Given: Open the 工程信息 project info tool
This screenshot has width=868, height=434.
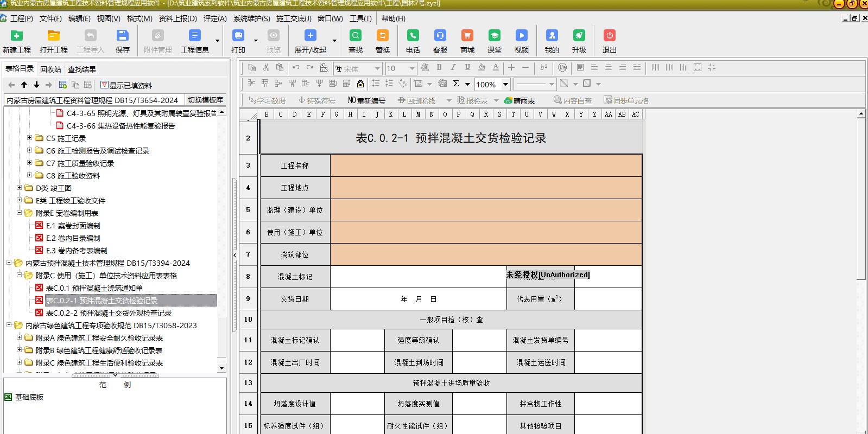Looking at the screenshot, I should pyautogui.click(x=194, y=36).
